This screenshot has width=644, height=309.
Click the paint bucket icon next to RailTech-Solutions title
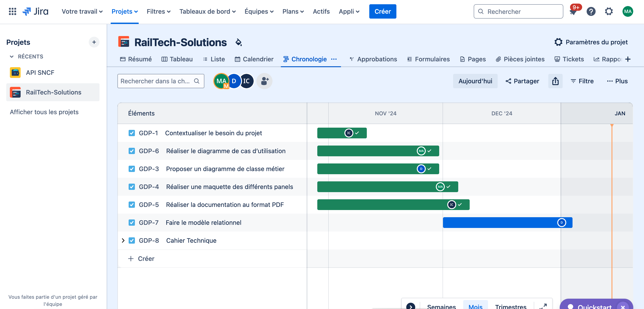(238, 42)
